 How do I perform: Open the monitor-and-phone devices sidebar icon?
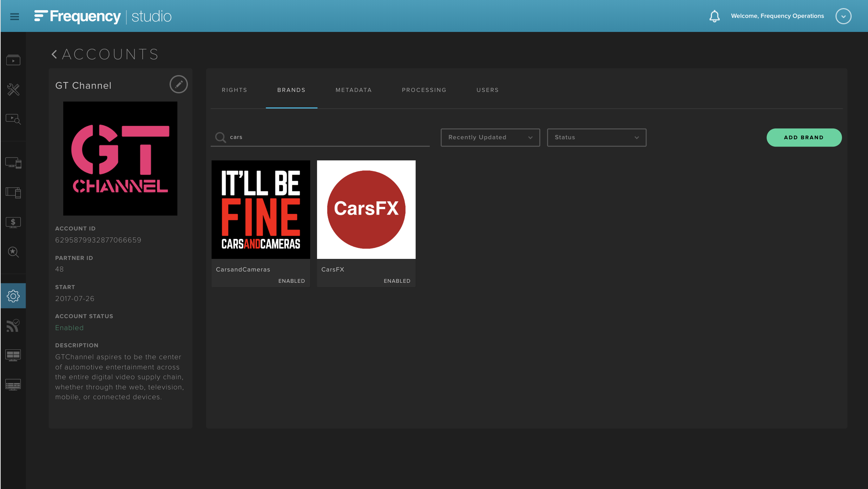coord(13,163)
